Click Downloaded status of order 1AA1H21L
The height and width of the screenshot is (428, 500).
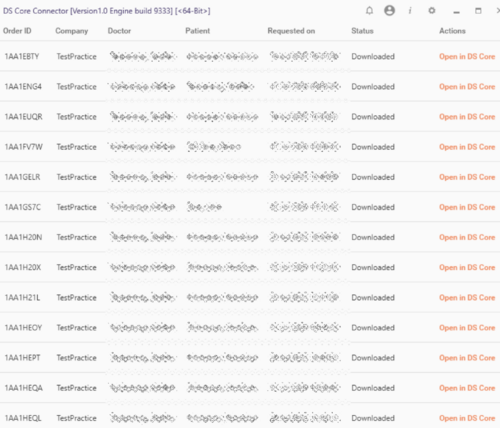373,298
